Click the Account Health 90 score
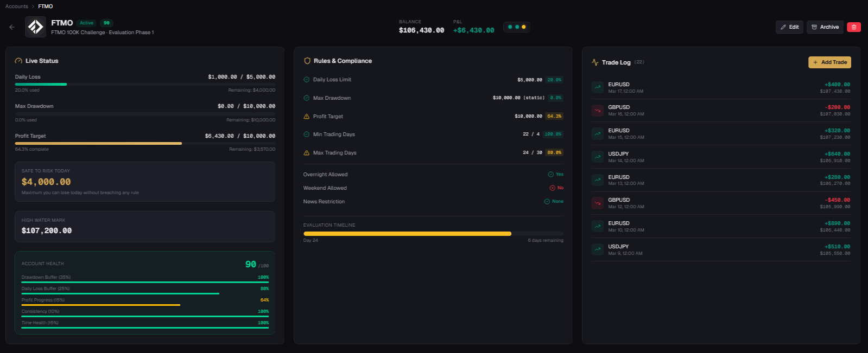Viewport: 868px width, 353px height. [251, 264]
